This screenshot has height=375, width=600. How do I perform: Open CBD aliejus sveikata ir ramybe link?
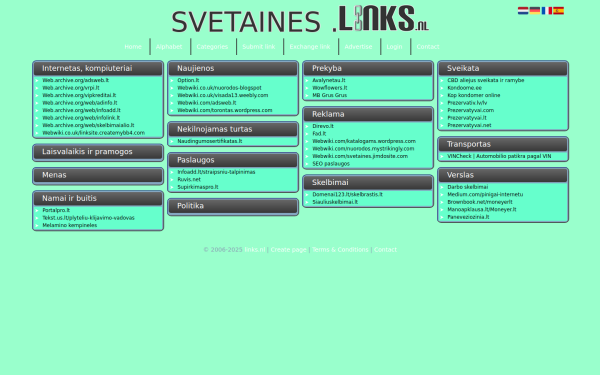(486, 80)
